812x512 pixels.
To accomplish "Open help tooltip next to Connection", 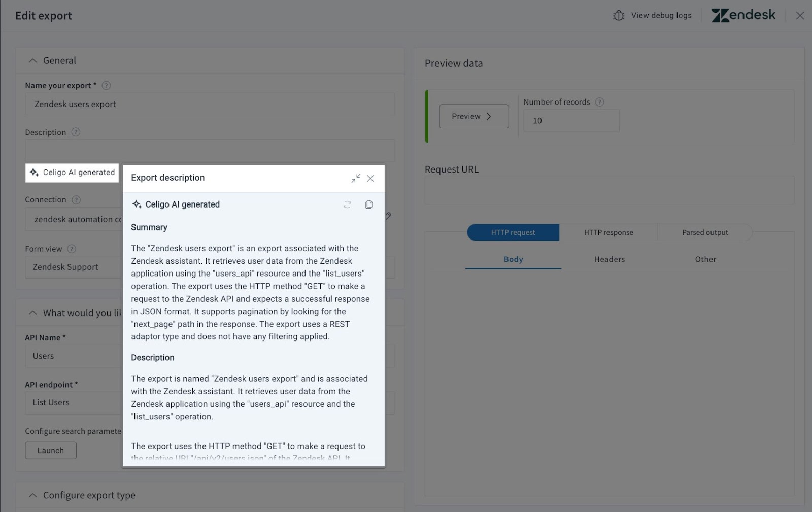I will coord(76,199).
